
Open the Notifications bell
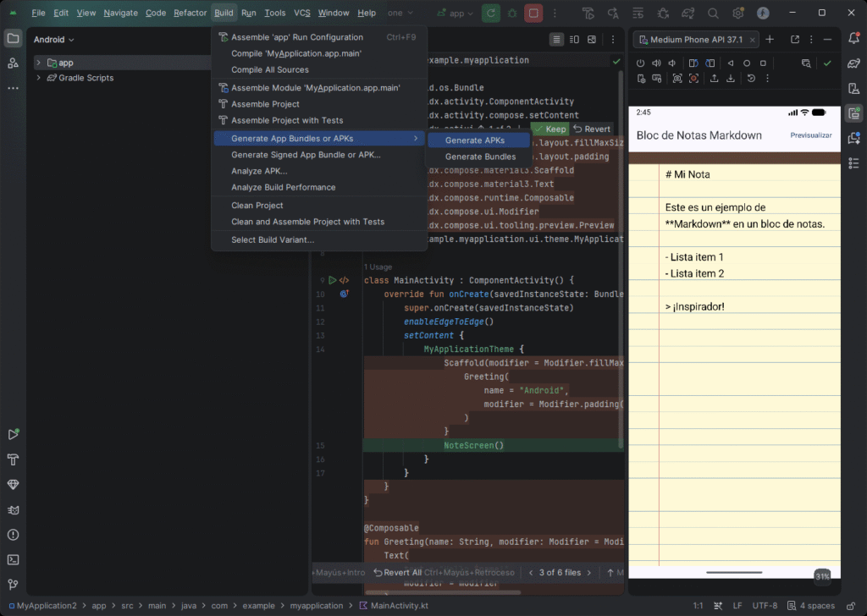853,38
